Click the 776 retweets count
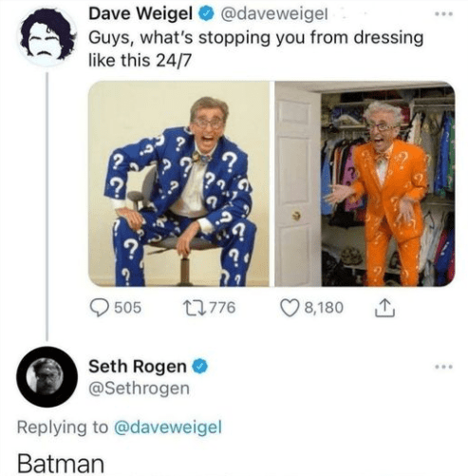 click(x=223, y=308)
